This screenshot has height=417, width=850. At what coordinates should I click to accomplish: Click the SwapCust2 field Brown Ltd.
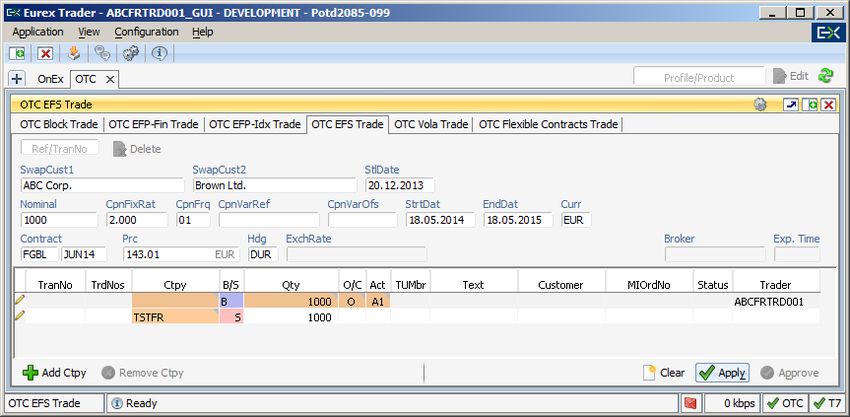[275, 185]
